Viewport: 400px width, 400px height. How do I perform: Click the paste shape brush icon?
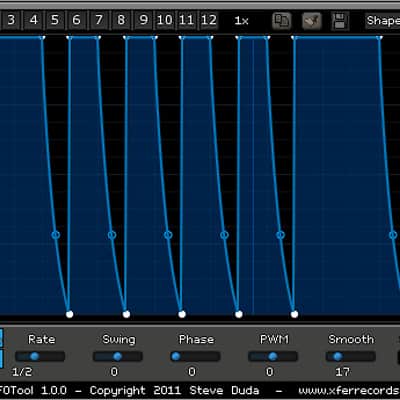point(311,21)
